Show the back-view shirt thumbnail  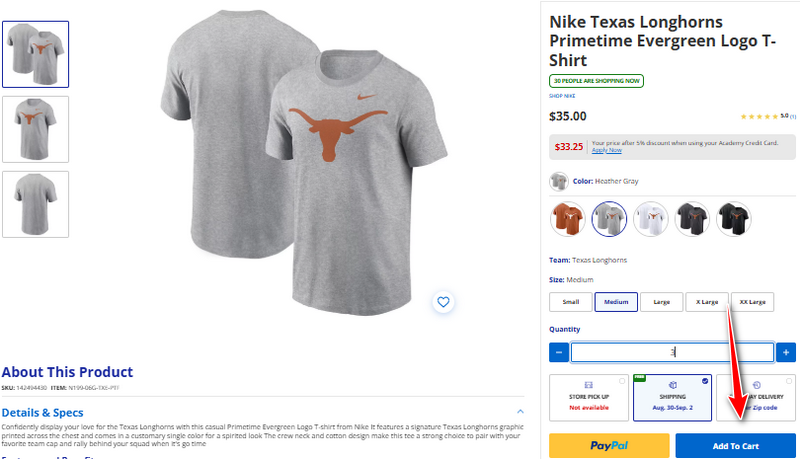pos(36,204)
